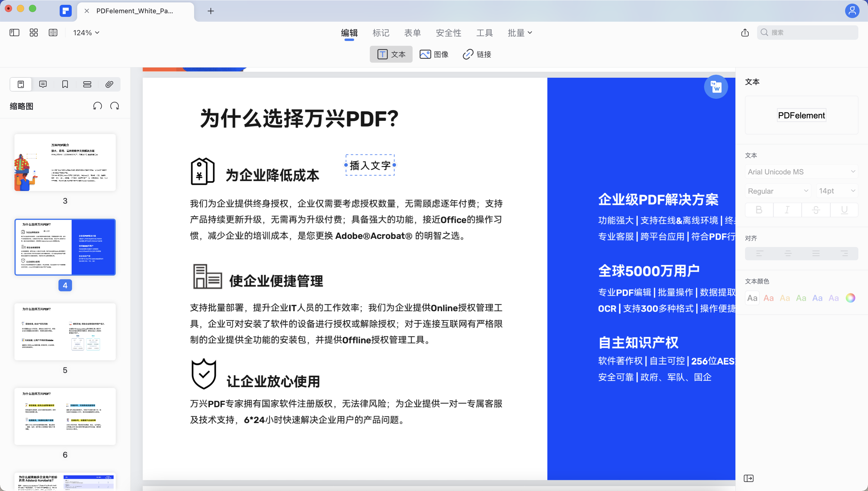Open the 批量 menu
Image resolution: width=868 pixels, height=491 pixels.
[520, 32]
